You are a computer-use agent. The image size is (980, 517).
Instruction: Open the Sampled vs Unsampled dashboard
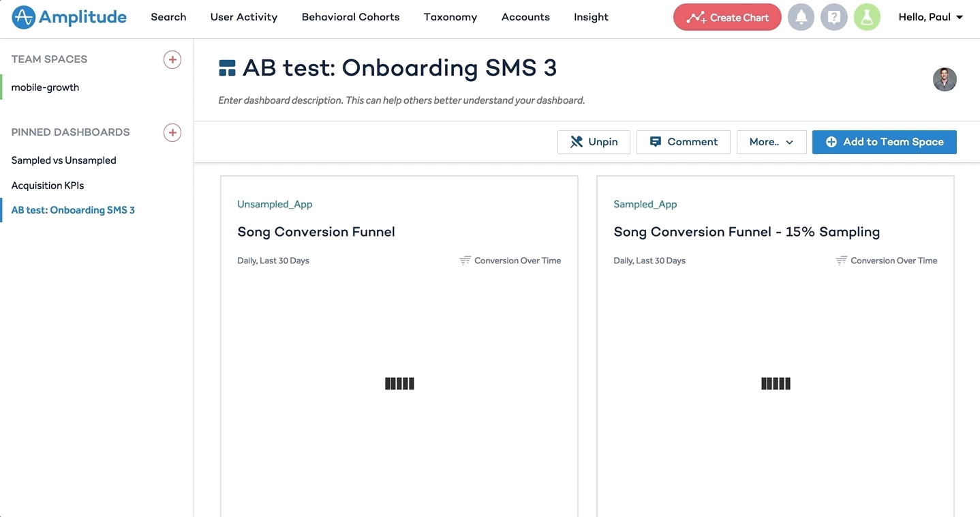pos(63,160)
